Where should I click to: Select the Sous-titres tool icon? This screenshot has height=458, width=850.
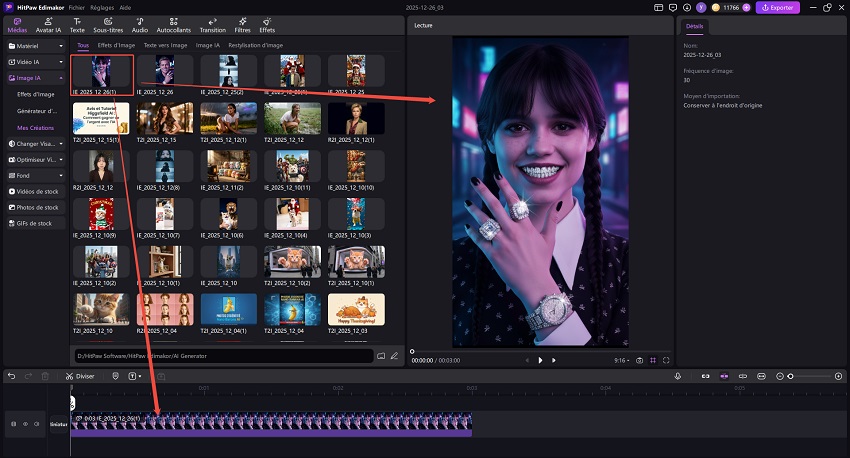click(x=106, y=24)
